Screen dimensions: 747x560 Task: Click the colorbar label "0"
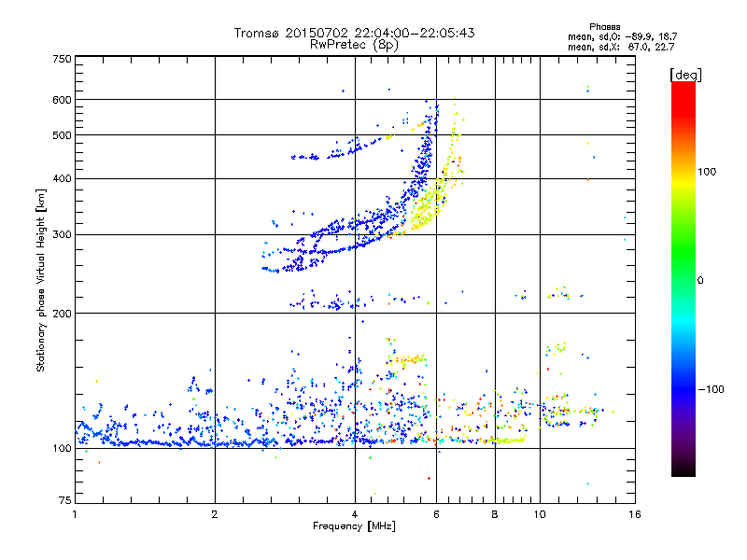700,280
